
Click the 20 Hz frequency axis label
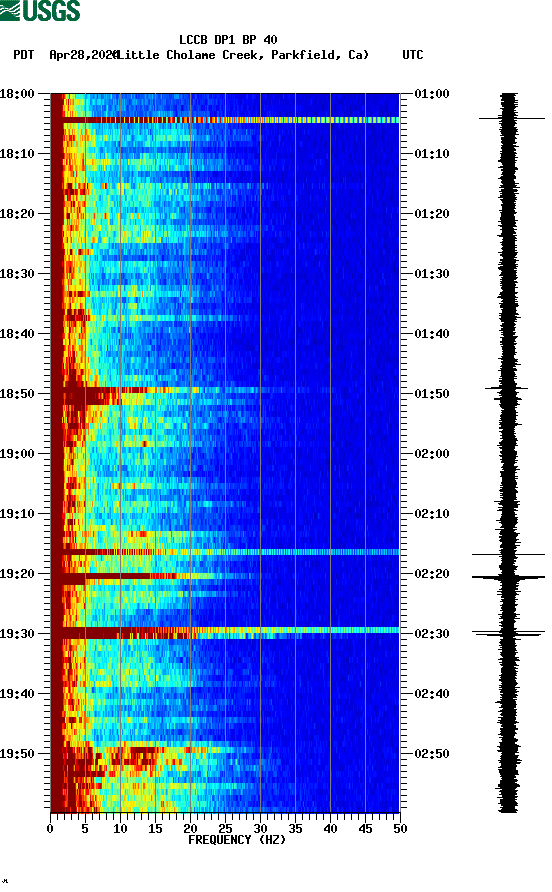pyautogui.click(x=190, y=828)
